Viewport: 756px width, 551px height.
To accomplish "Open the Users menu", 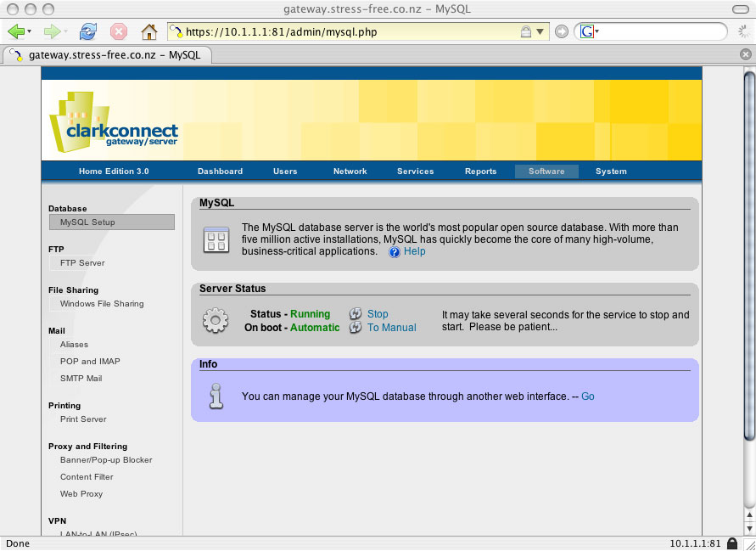I will (x=285, y=171).
